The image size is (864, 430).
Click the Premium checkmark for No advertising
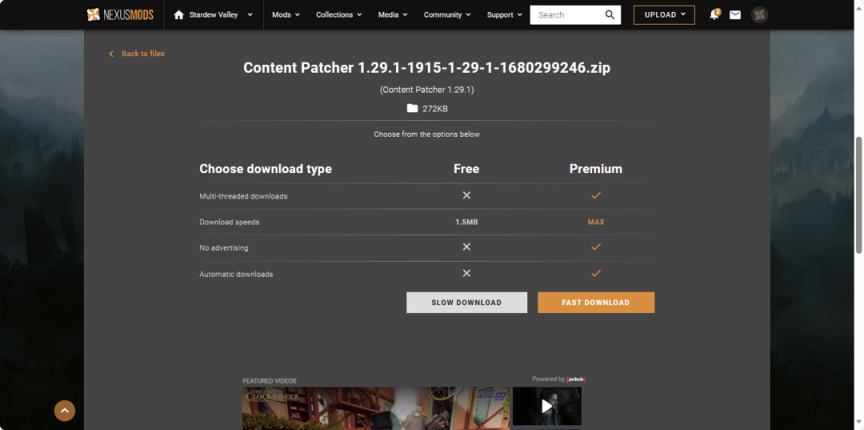pos(596,247)
